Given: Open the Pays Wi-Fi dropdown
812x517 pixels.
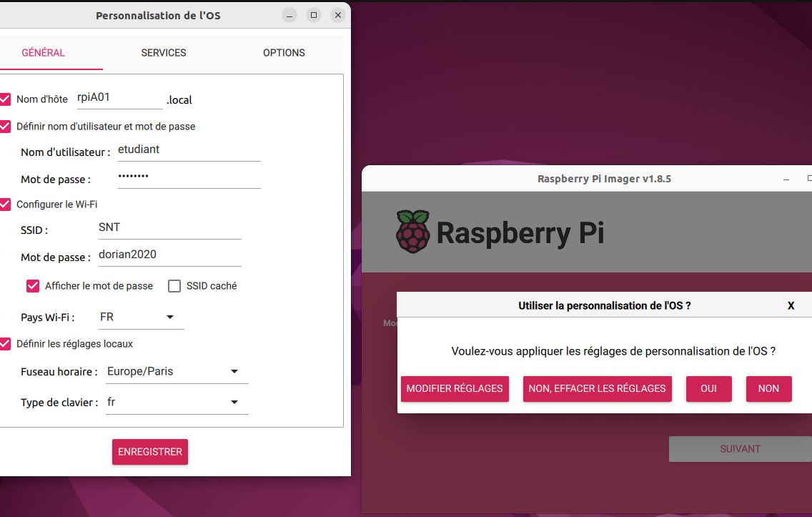Looking at the screenshot, I should click(x=140, y=317).
